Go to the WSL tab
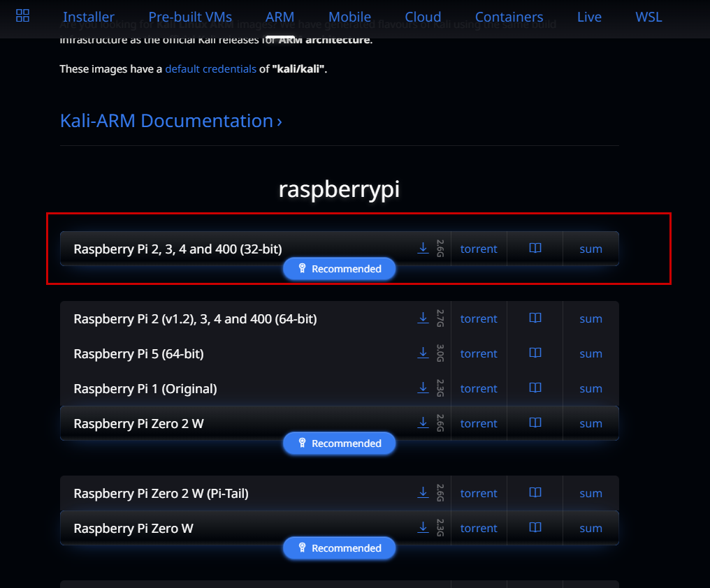Screen dimensions: 710x588 coord(649,17)
